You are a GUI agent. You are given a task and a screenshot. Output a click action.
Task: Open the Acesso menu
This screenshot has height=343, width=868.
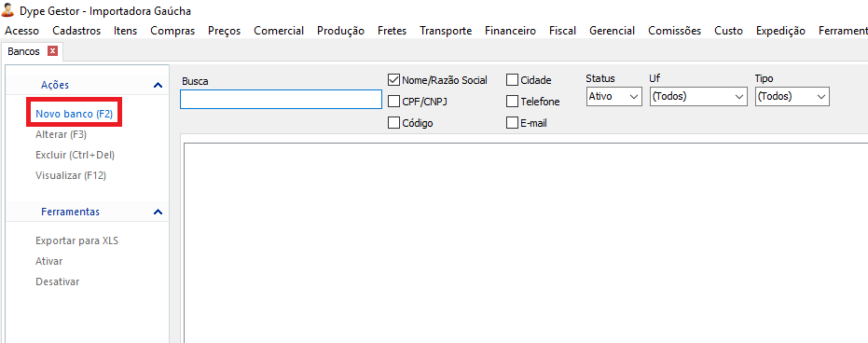[21, 31]
